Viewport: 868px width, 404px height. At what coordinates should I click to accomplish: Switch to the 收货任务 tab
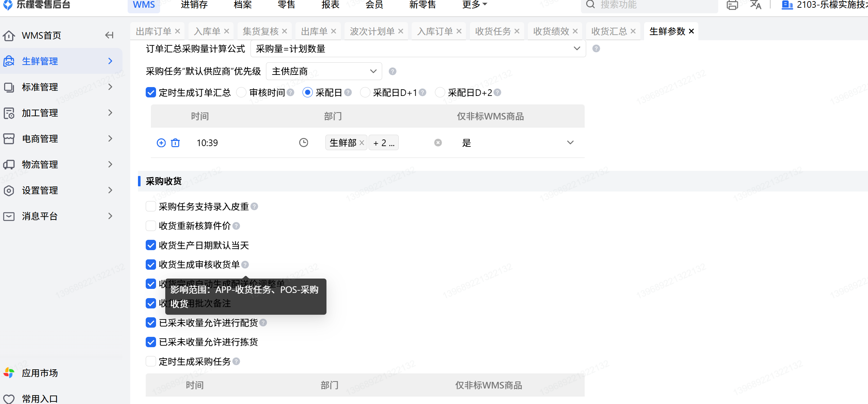click(493, 31)
